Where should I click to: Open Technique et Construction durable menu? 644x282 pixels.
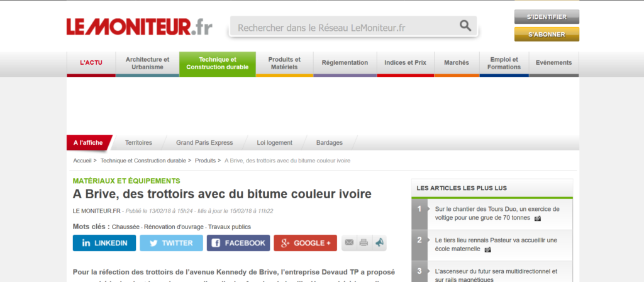click(x=217, y=63)
